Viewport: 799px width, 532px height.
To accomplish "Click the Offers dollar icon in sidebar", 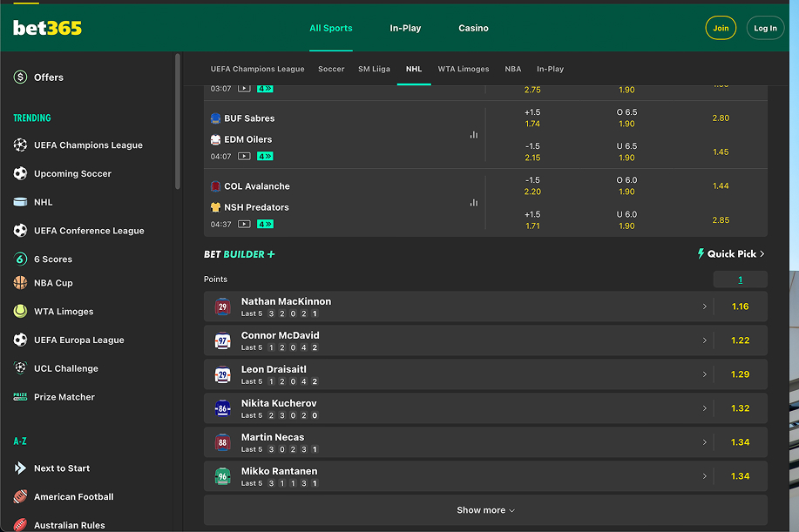I will click(20, 77).
